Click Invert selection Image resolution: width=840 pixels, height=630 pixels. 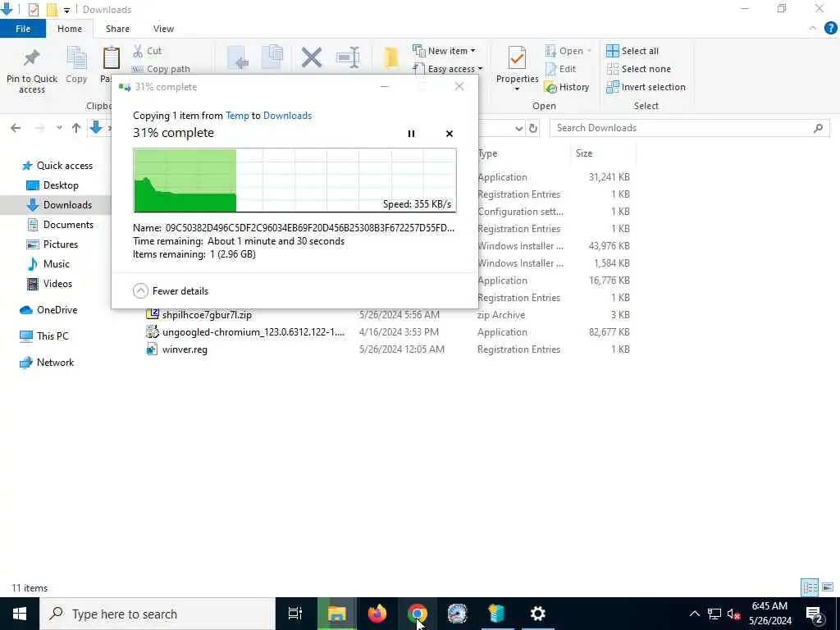tap(646, 87)
